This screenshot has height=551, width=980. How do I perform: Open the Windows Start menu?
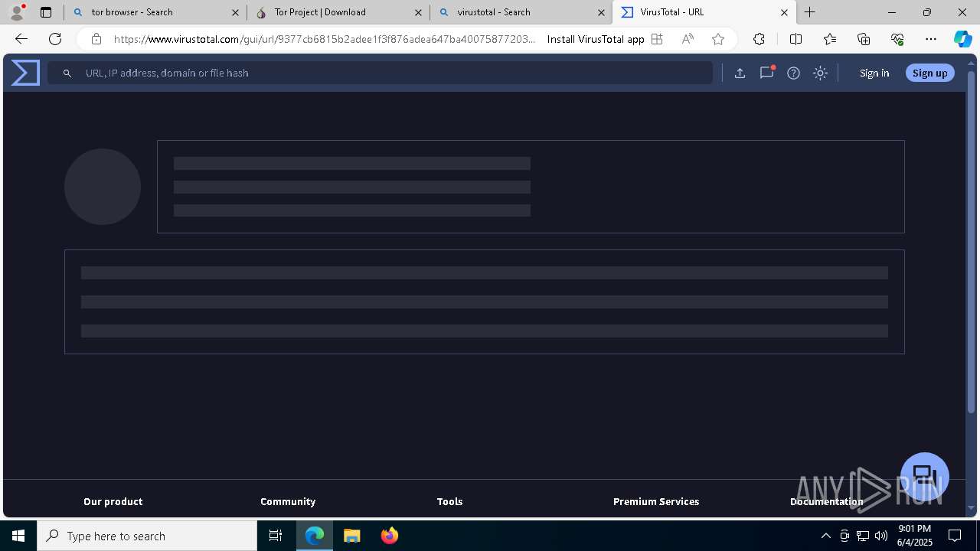click(x=18, y=536)
